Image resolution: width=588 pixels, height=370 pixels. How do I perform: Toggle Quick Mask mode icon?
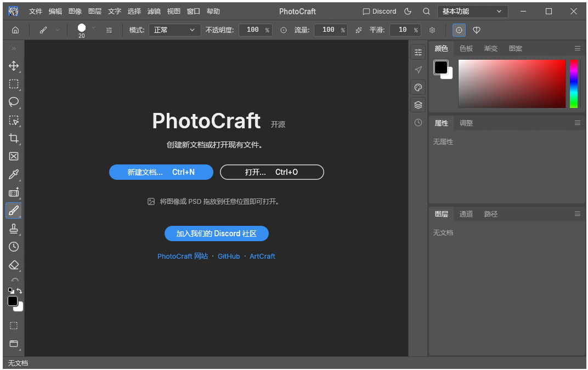(14, 326)
